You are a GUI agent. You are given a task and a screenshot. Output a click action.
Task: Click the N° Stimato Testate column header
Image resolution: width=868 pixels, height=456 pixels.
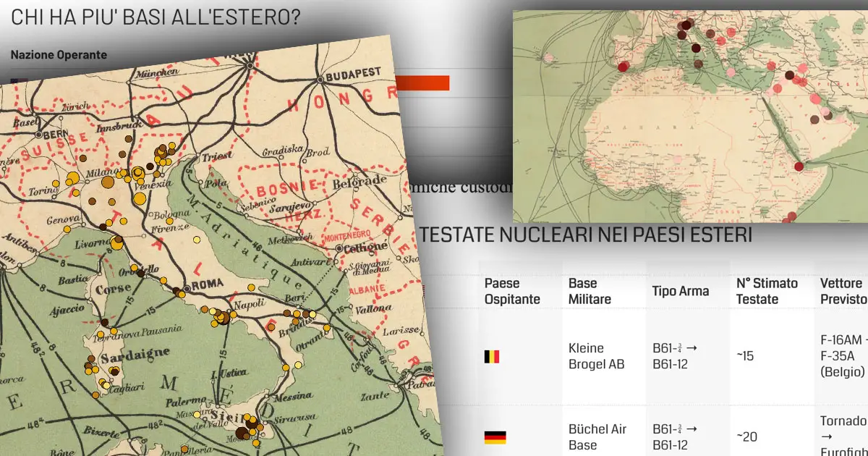pyautogui.click(x=767, y=291)
